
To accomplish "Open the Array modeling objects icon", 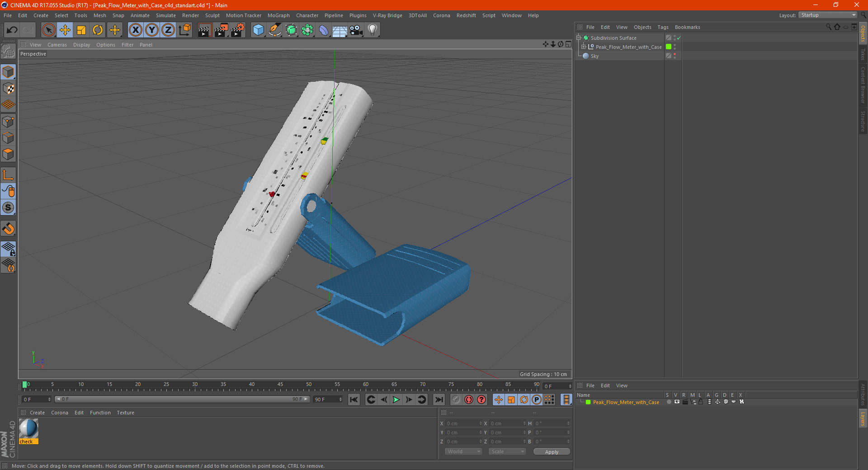I will [x=307, y=30].
